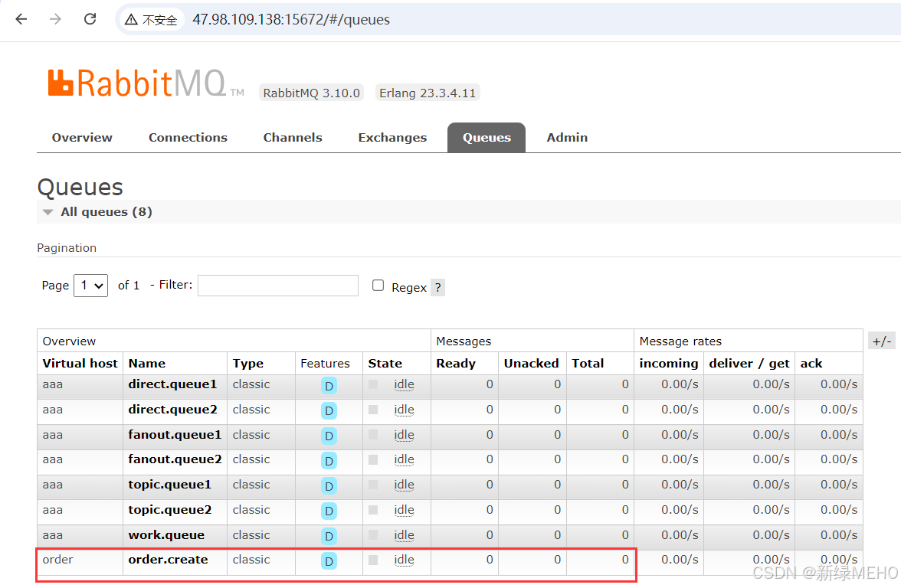Open the Page number dropdown
901x588 pixels.
(x=90, y=286)
